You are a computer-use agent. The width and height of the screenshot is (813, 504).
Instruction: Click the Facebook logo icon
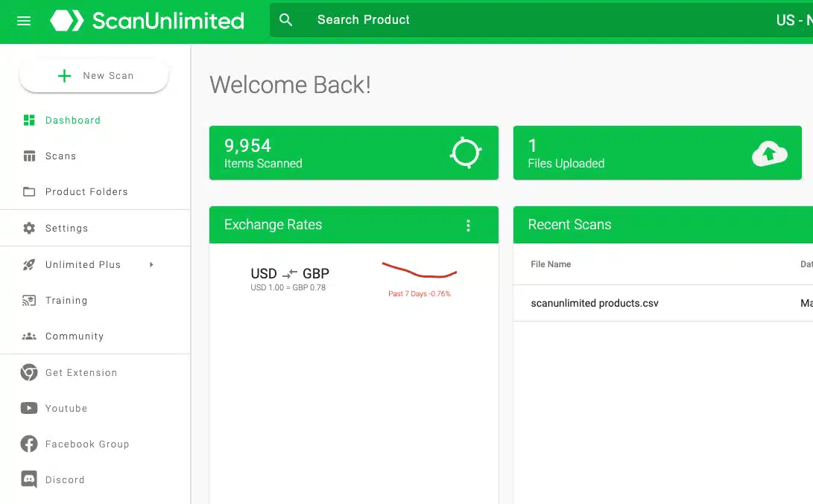click(29, 444)
